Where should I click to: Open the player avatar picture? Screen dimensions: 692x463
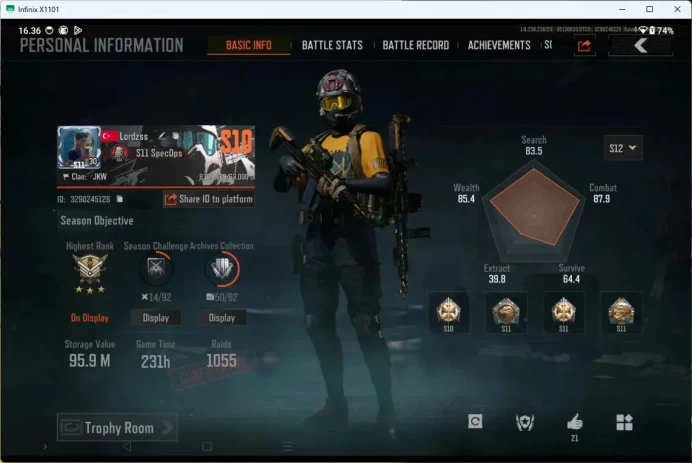[79, 148]
